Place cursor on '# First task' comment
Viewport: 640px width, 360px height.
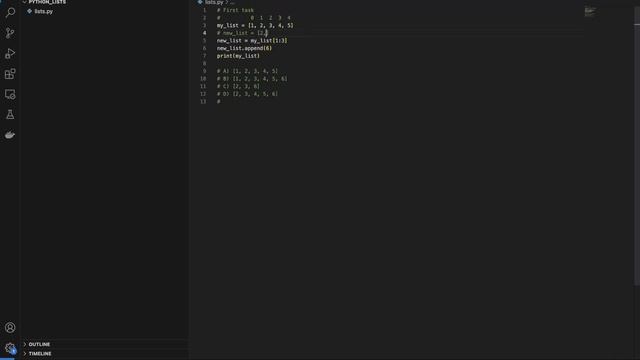[x=235, y=10]
